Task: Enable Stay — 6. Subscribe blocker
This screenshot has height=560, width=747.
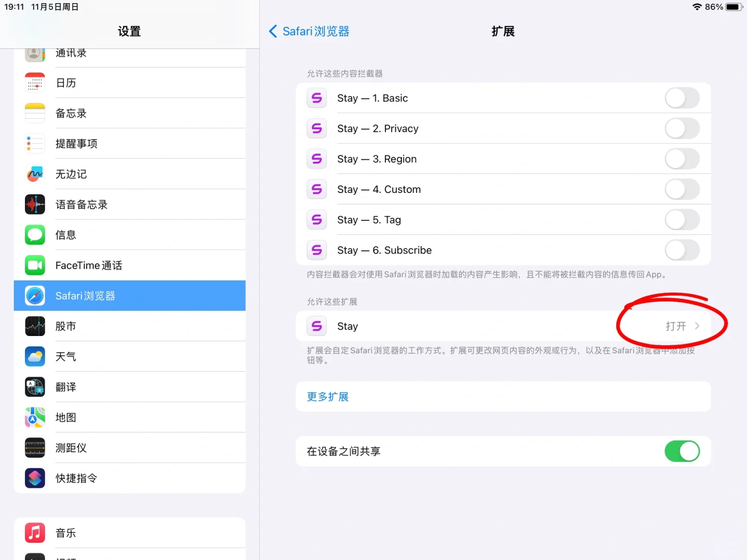Action: (x=682, y=250)
